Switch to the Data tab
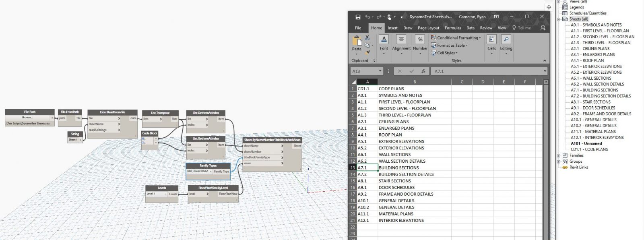Screen dimensions: 644x240 point(470,28)
